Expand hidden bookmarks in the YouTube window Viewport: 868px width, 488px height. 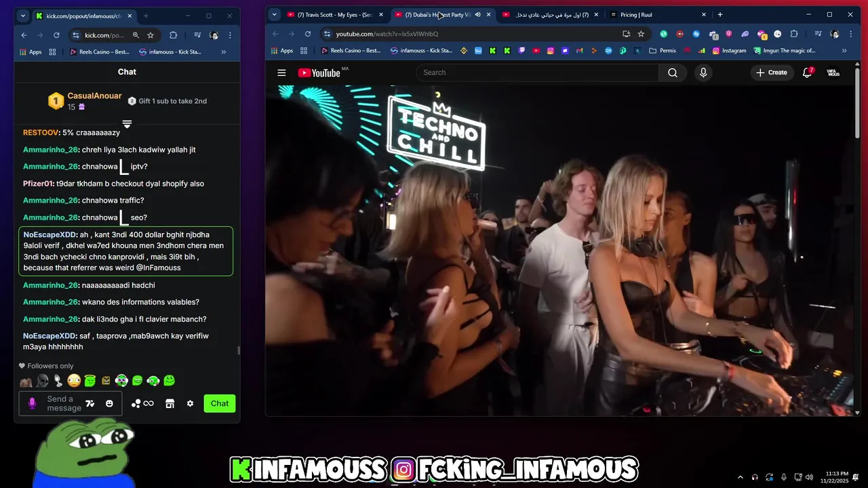[844, 50]
